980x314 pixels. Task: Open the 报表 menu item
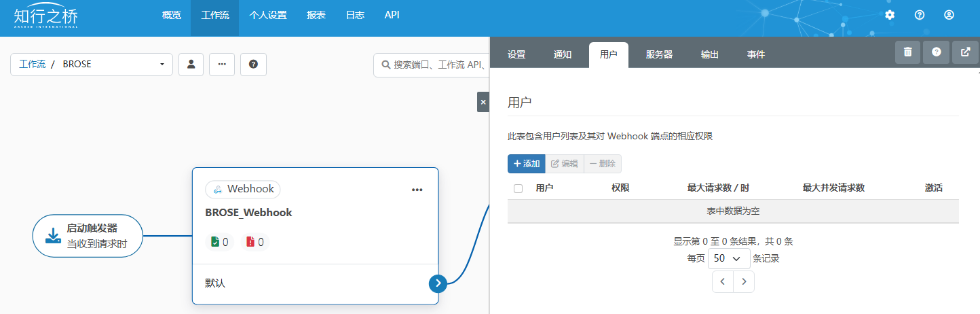[x=316, y=15]
